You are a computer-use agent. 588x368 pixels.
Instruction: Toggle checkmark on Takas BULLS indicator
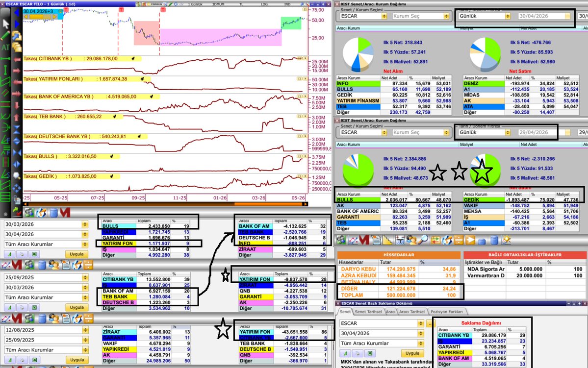(111, 156)
